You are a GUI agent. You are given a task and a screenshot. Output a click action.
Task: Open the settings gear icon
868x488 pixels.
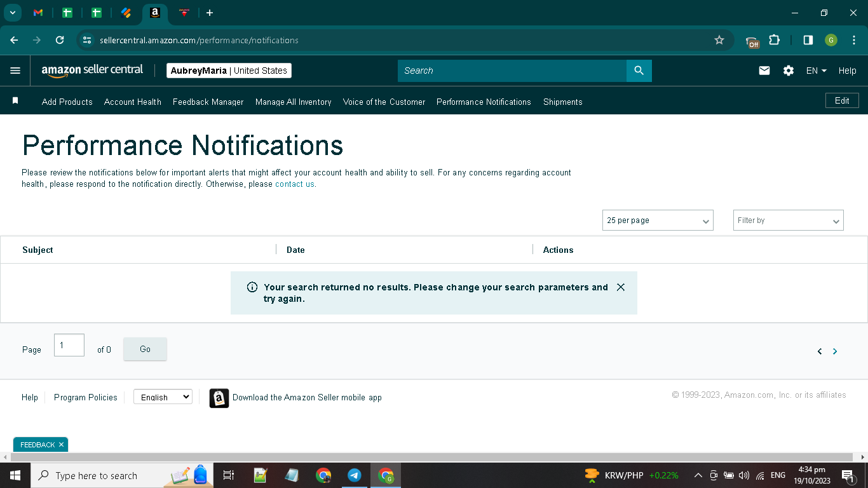pos(789,71)
